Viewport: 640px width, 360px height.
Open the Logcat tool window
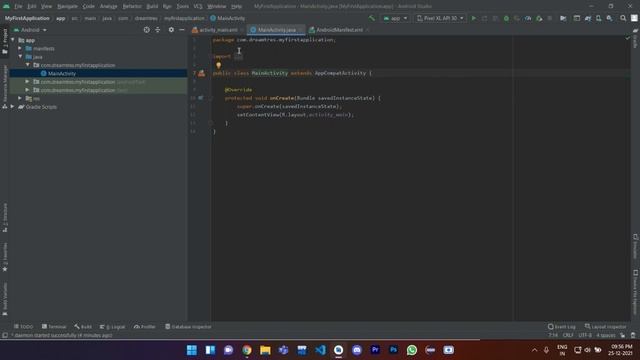113,327
